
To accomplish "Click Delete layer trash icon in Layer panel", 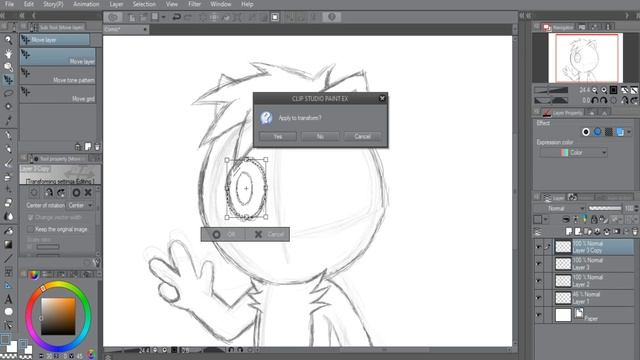I will point(635,231).
